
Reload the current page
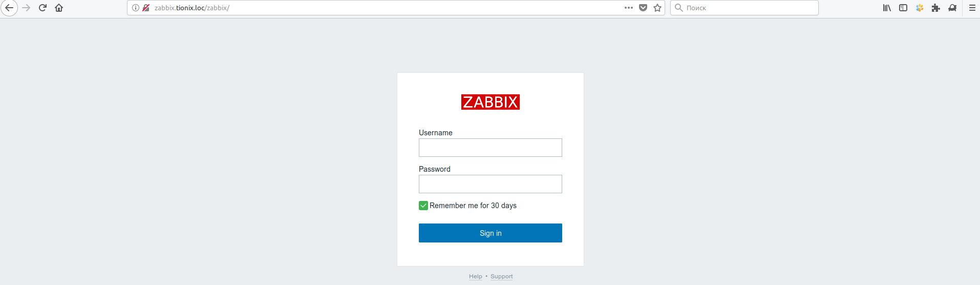[x=42, y=8]
